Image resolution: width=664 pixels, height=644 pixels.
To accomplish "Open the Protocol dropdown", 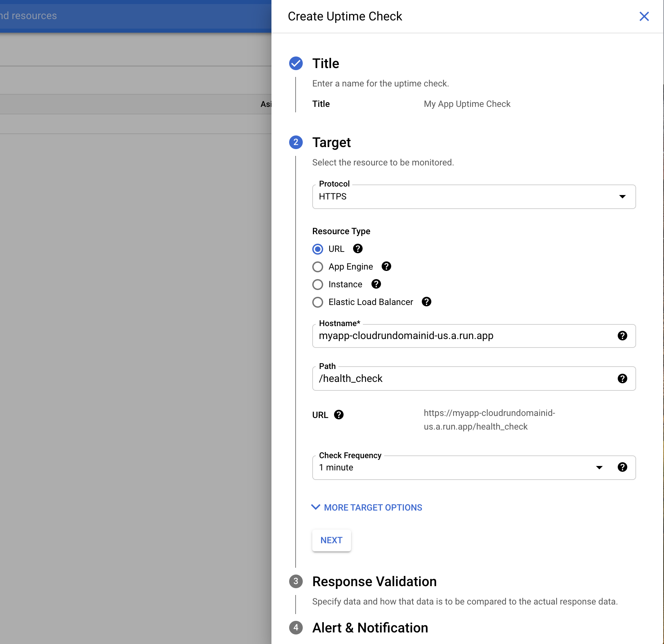I will (474, 197).
